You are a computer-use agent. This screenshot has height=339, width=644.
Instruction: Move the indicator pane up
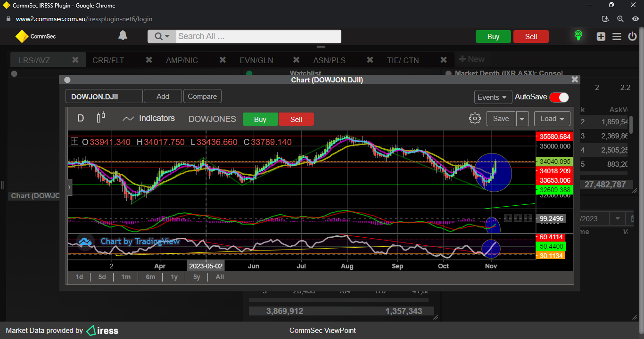click(x=508, y=218)
